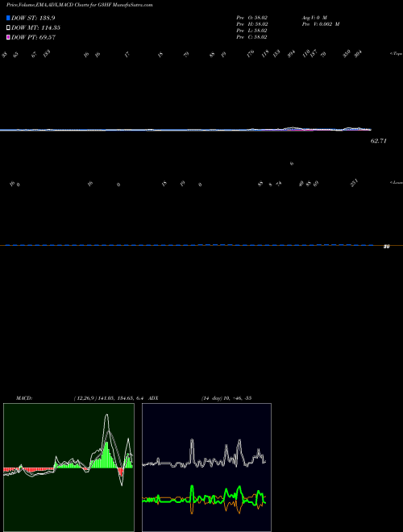
Task: Click the 'ADX' heading label
Action: (x=153, y=398)
